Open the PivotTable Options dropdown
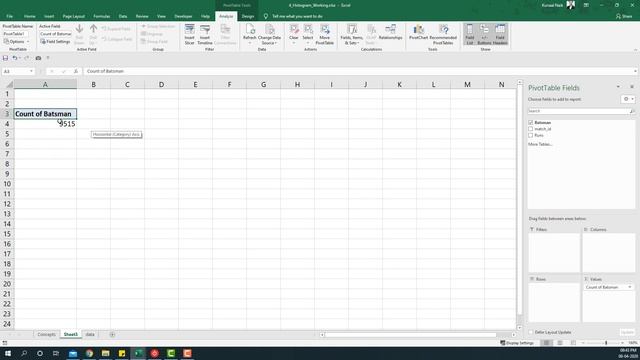Image resolution: width=640 pixels, height=360 pixels. 17,42
